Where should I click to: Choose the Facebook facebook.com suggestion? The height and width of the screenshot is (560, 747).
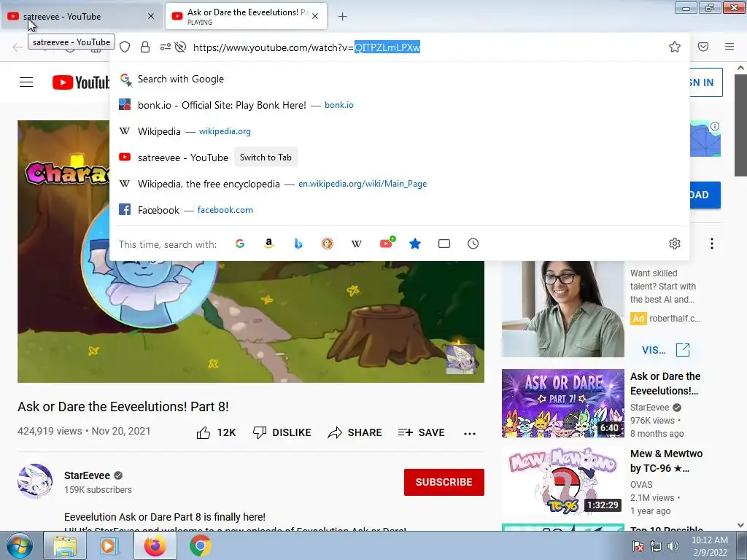[399, 210]
